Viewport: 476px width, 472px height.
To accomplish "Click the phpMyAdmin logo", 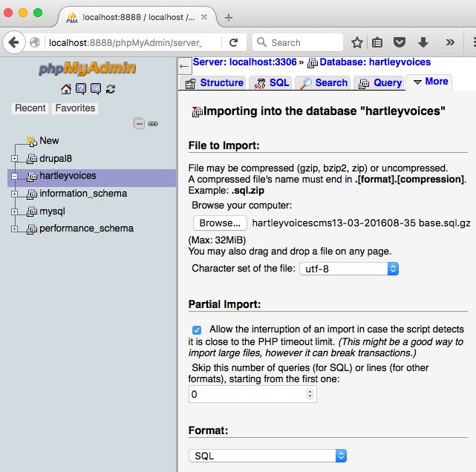I will coord(88,68).
